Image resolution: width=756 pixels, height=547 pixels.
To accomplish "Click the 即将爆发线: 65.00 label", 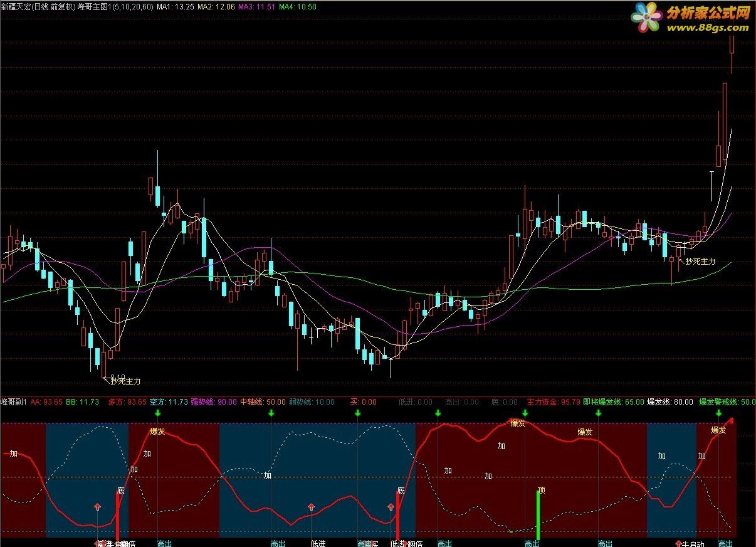I will pyautogui.click(x=613, y=402).
